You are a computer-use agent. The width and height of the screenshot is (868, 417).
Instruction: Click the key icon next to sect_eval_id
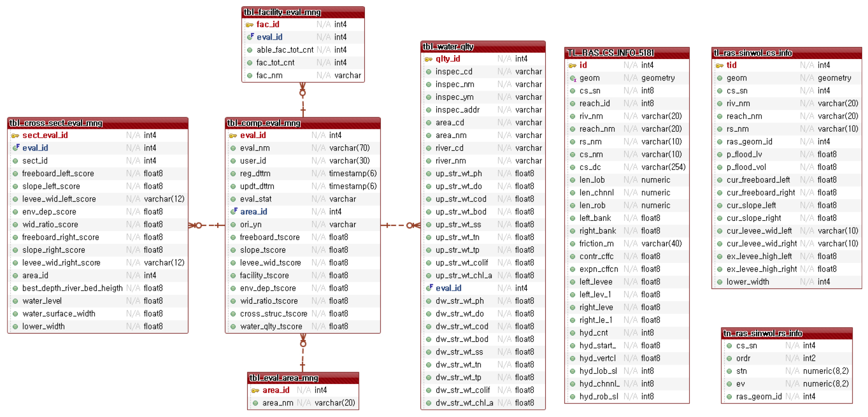[x=16, y=136]
